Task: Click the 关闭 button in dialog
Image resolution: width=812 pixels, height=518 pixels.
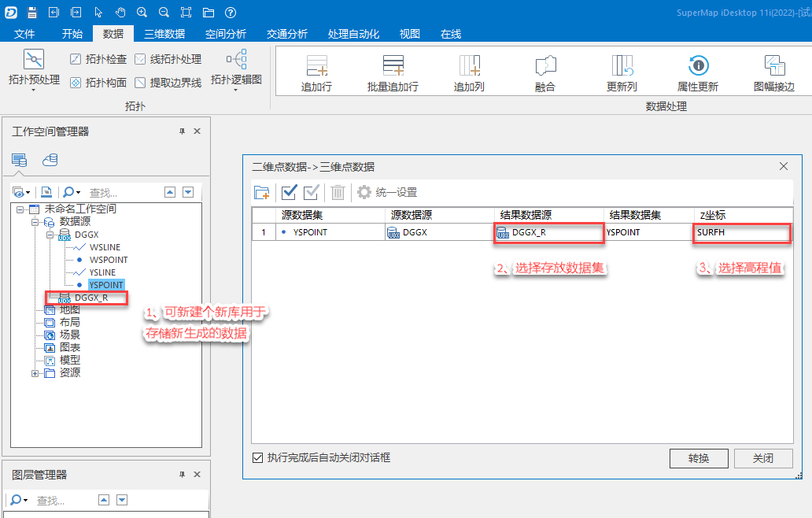Action: (762, 458)
